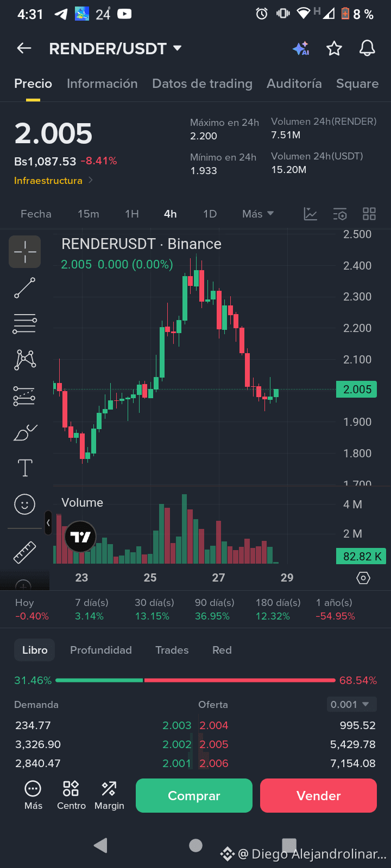The image size is (391, 868).
Task: Open price alerts with the bell icon
Action: click(367, 48)
